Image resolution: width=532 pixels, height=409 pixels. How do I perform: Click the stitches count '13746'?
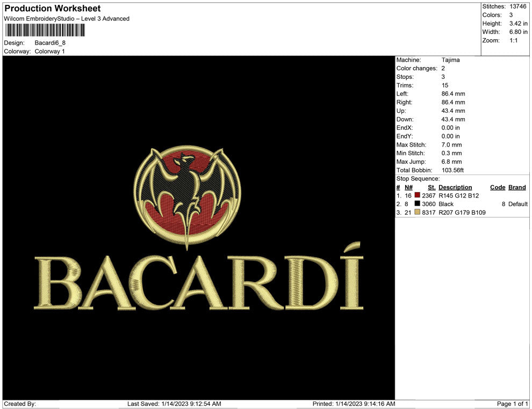[517, 6]
